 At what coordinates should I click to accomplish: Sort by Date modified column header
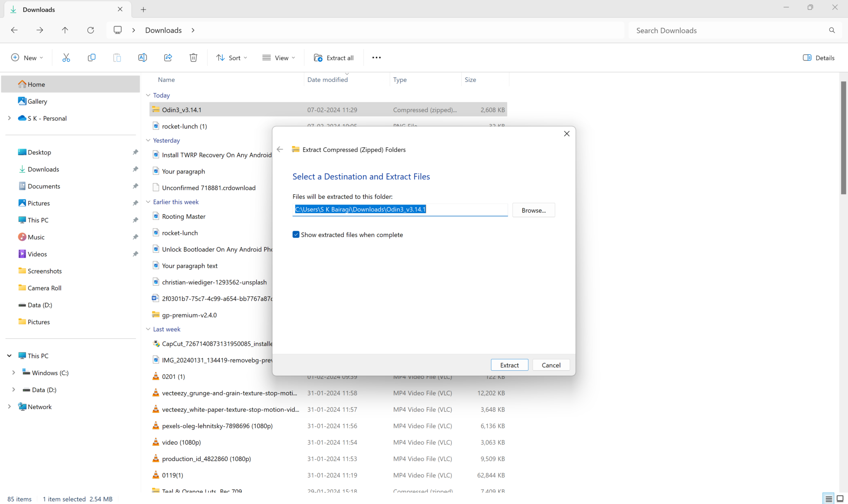pos(327,80)
